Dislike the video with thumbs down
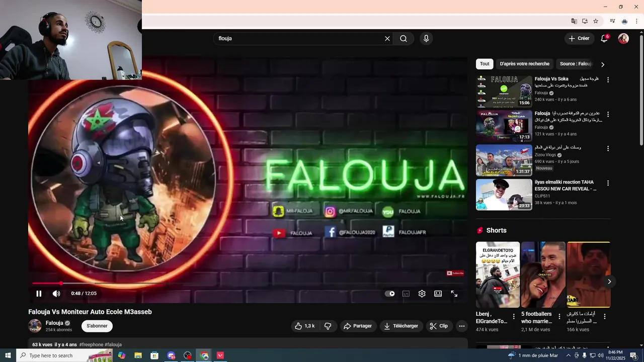The height and width of the screenshot is (362, 644). (x=328, y=326)
